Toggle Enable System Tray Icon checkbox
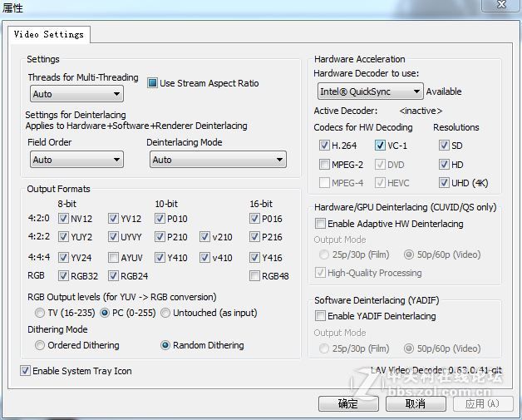This screenshot has width=522, height=420. point(25,371)
